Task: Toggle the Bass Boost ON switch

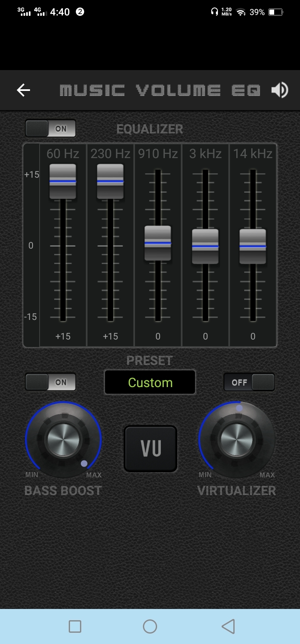Action: [x=51, y=382]
